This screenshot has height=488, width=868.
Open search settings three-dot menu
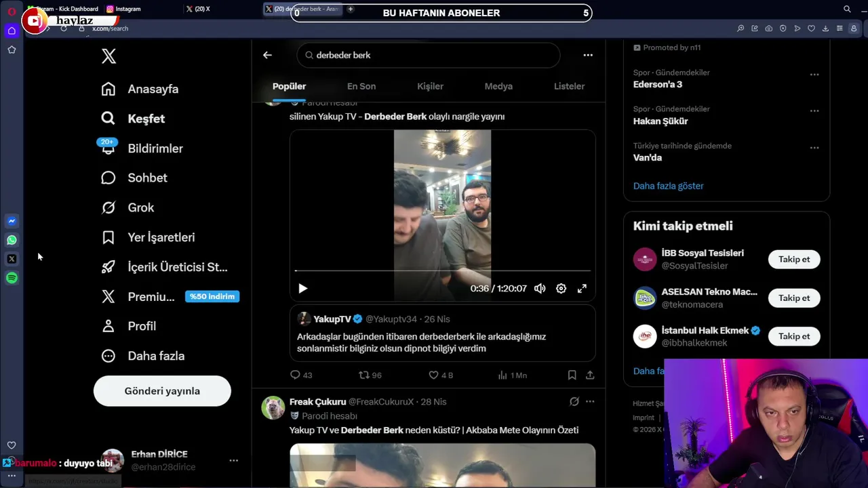point(588,55)
